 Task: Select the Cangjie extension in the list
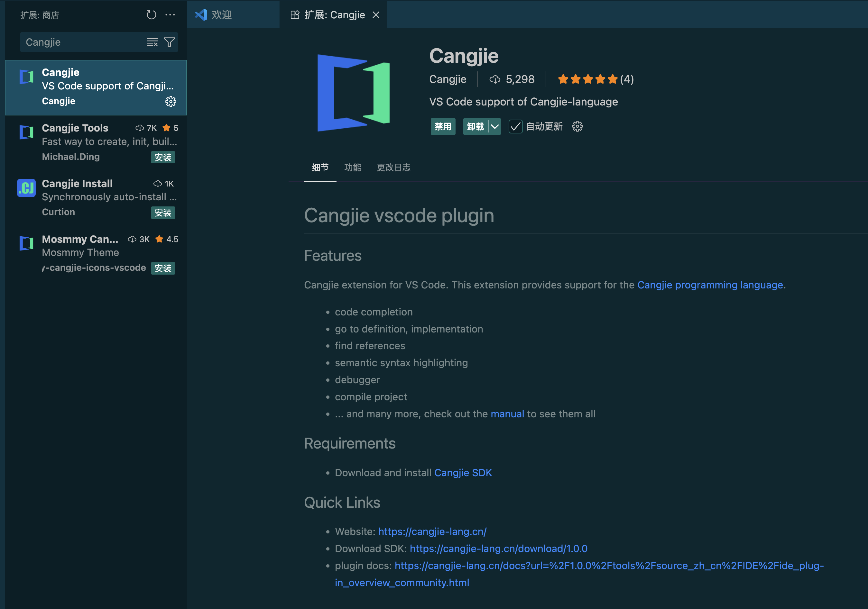[x=96, y=87]
